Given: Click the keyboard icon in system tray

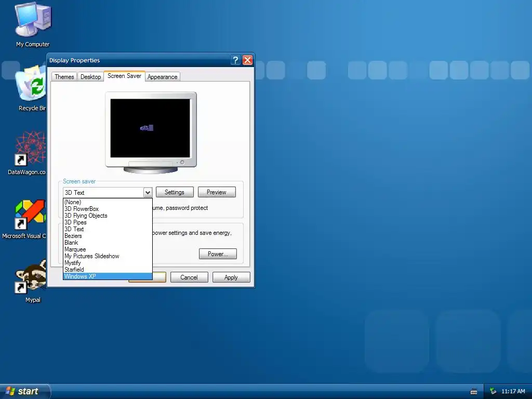Looking at the screenshot, I should pyautogui.click(x=474, y=392).
